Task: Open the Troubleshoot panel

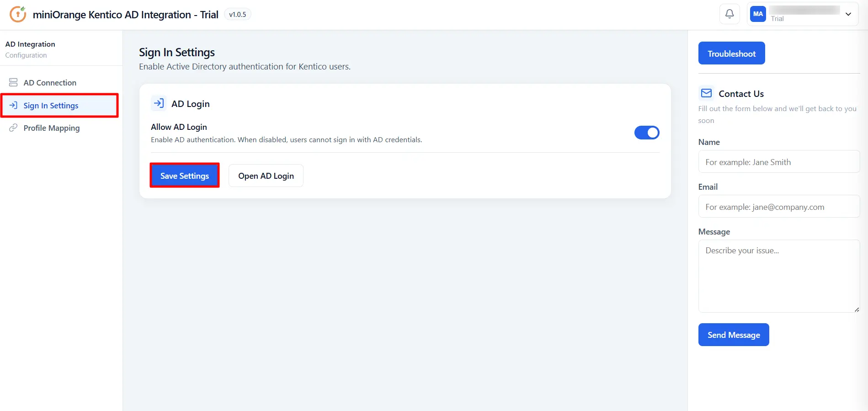Action: [x=731, y=53]
